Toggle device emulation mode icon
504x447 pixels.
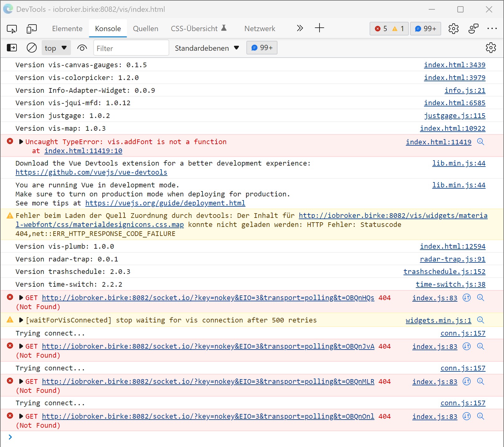[31, 29]
